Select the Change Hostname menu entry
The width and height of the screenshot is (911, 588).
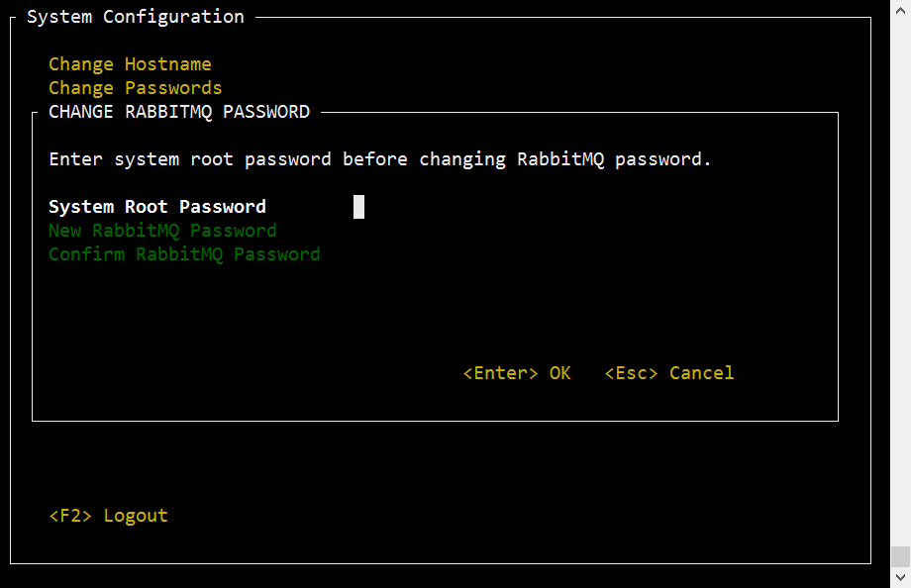click(x=130, y=64)
